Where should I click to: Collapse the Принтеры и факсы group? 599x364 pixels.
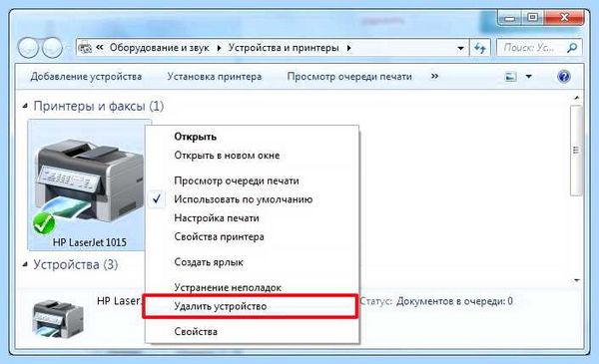coord(25,106)
